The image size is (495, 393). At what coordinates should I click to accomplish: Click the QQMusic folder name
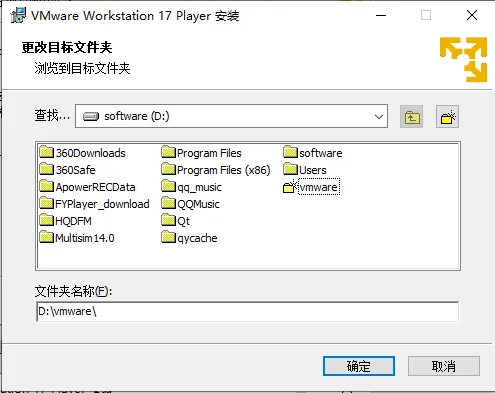click(198, 204)
